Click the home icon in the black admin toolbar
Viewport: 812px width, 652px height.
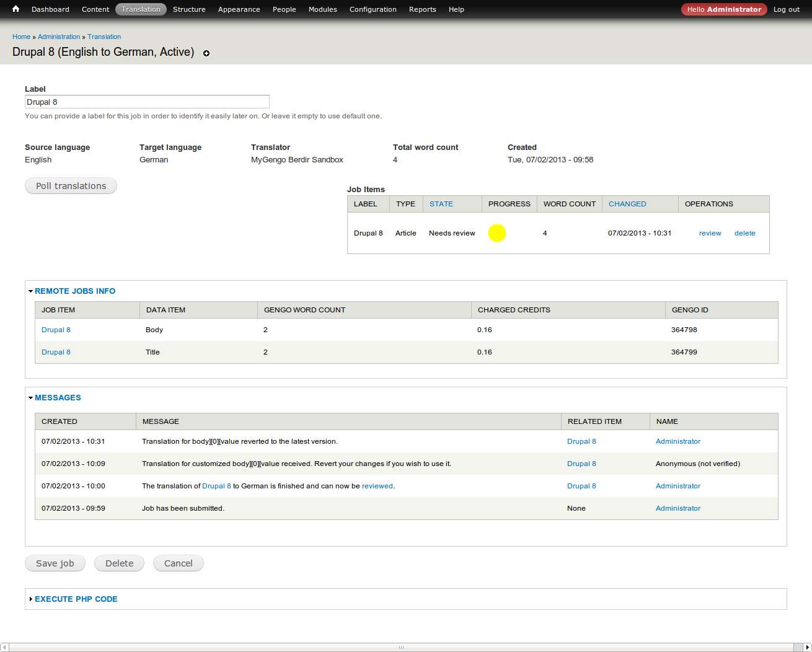(15, 9)
